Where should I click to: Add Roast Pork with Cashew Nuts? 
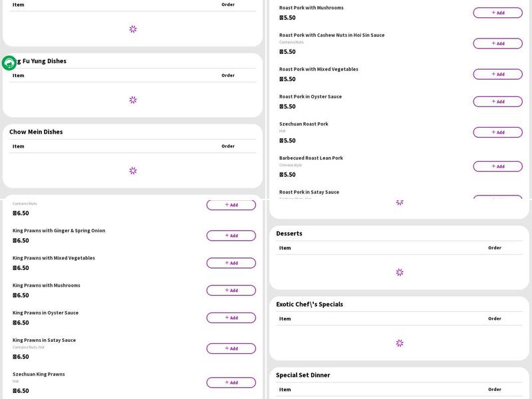(497, 43)
